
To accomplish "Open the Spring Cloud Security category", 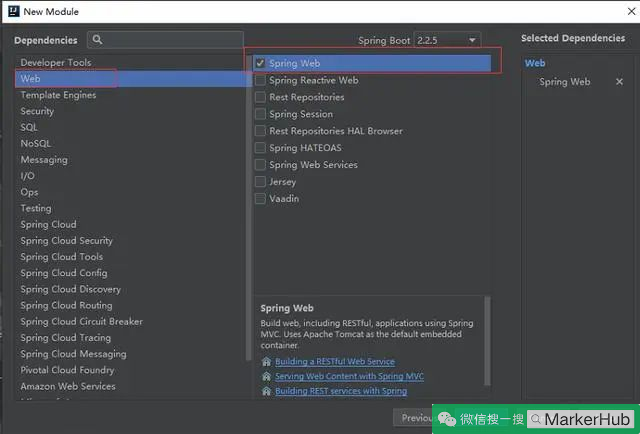I will 131,240.
